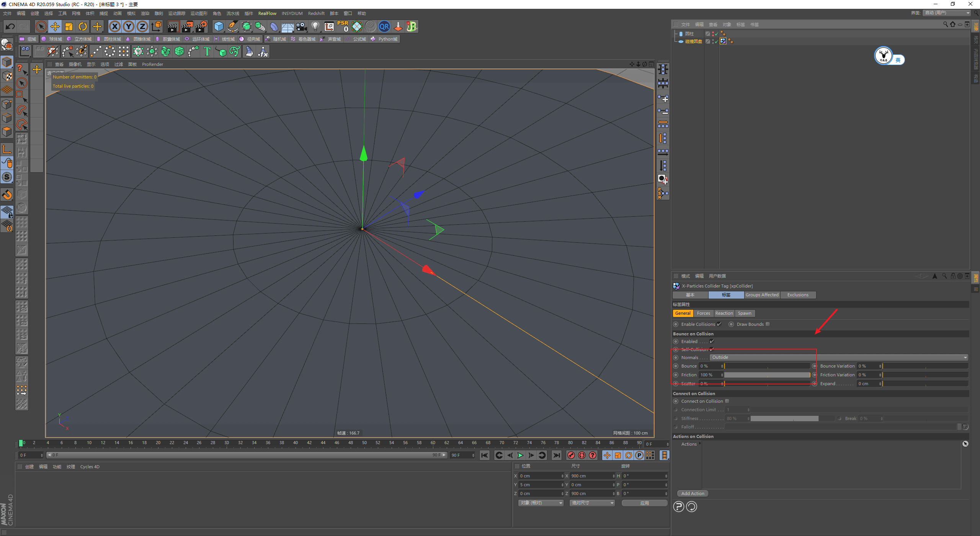Toggle Bounce Enabled checkbox
Screen dimensions: 980x536
point(712,342)
